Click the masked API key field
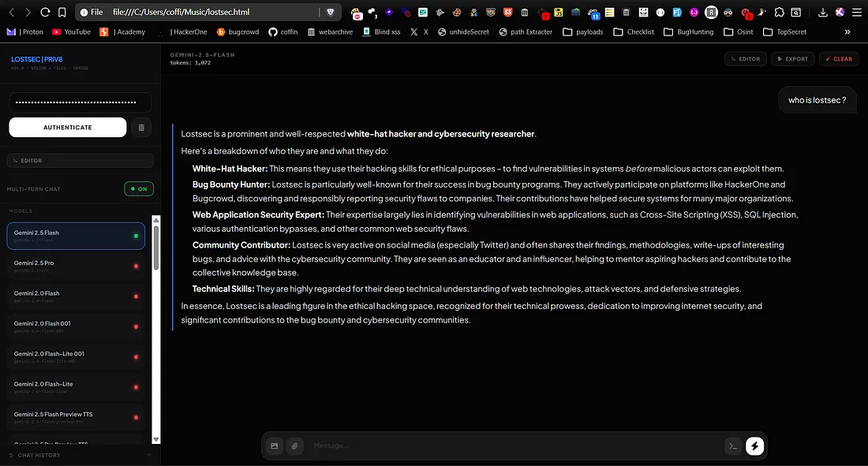 click(80, 103)
